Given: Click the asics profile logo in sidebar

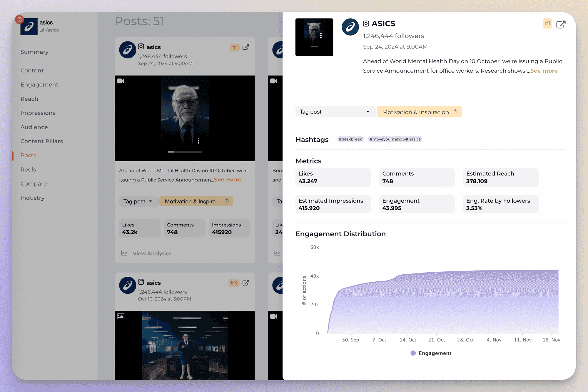Looking at the screenshot, I should pos(29,27).
